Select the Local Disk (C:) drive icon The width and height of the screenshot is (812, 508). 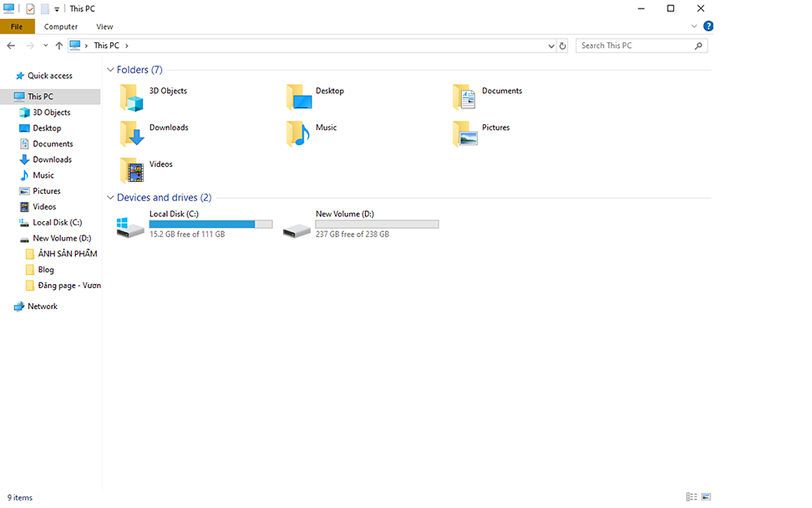[131, 227]
